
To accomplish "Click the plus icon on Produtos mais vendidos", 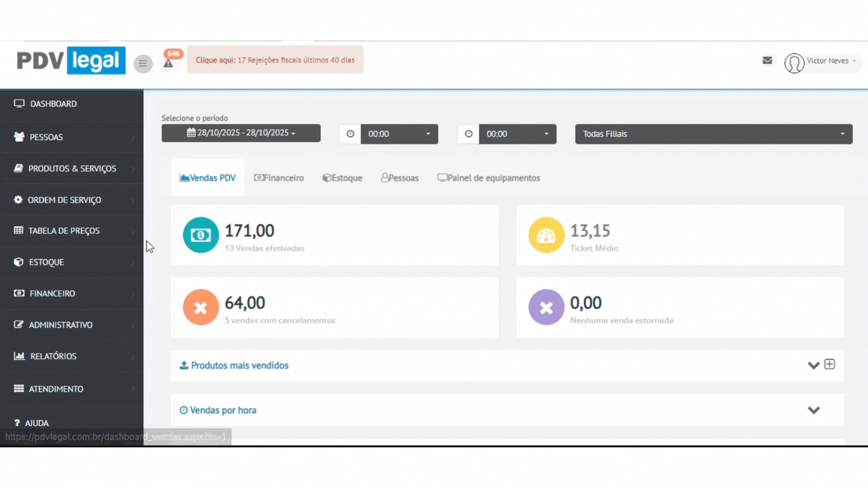I will pyautogui.click(x=830, y=364).
